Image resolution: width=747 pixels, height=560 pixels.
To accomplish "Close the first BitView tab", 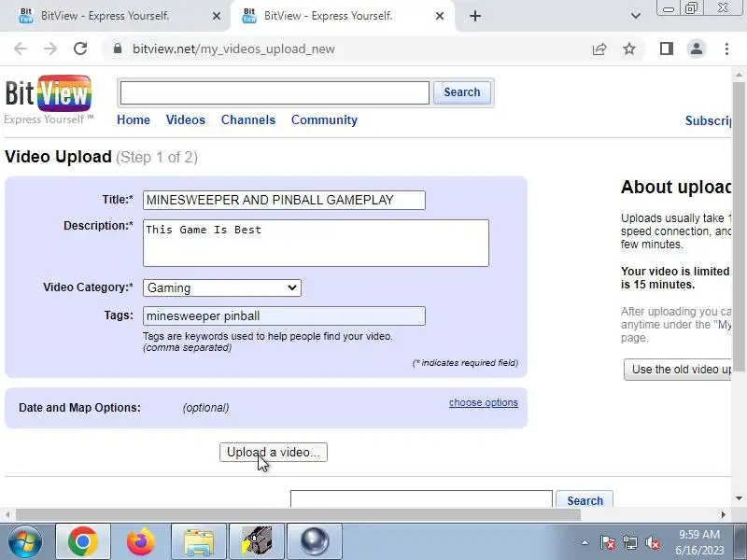I will (217, 16).
